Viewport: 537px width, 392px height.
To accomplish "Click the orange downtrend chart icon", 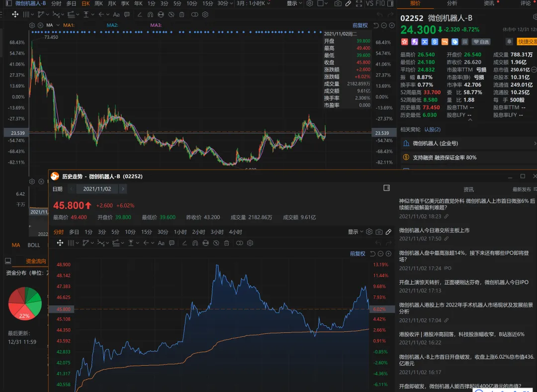I will click(x=445, y=42).
